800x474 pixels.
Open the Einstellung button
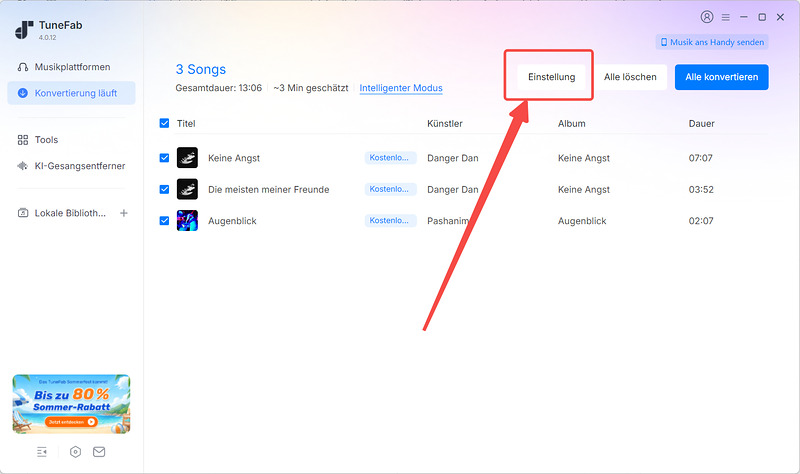click(552, 77)
